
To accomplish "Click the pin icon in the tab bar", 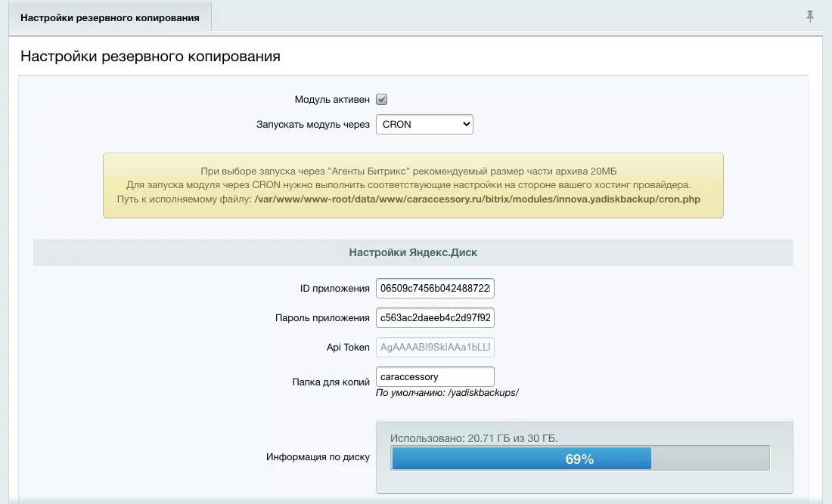I will (x=811, y=16).
